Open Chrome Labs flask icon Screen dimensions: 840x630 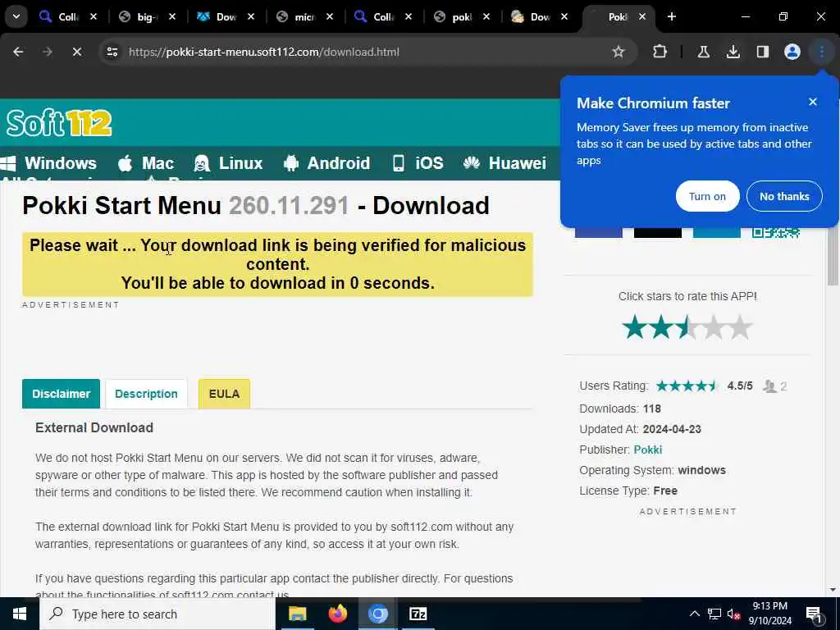(703, 52)
